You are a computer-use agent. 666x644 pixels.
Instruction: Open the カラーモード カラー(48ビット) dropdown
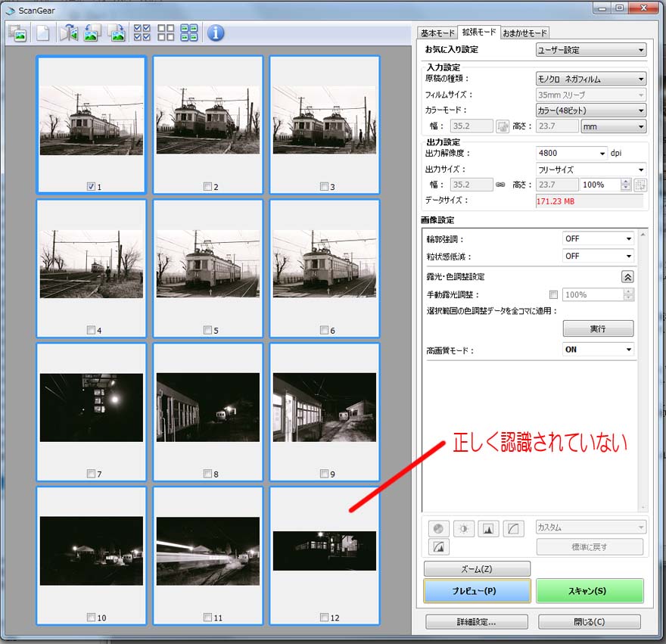tap(591, 110)
